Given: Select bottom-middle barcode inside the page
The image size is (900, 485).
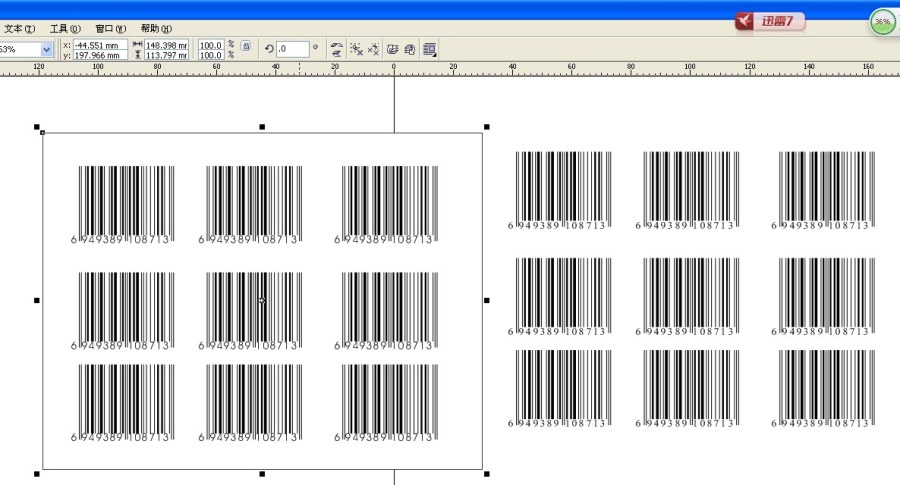Looking at the screenshot, I should coord(250,403).
